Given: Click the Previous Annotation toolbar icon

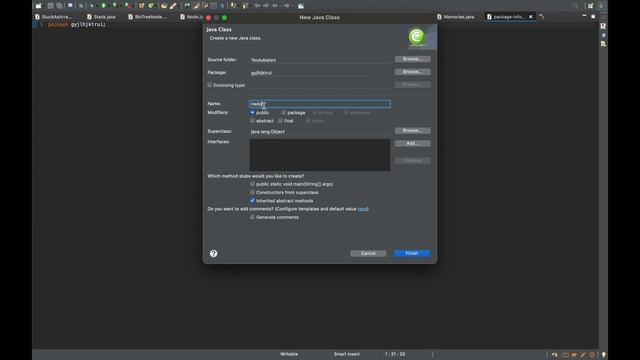Looking at the screenshot, I should (x=245, y=6).
